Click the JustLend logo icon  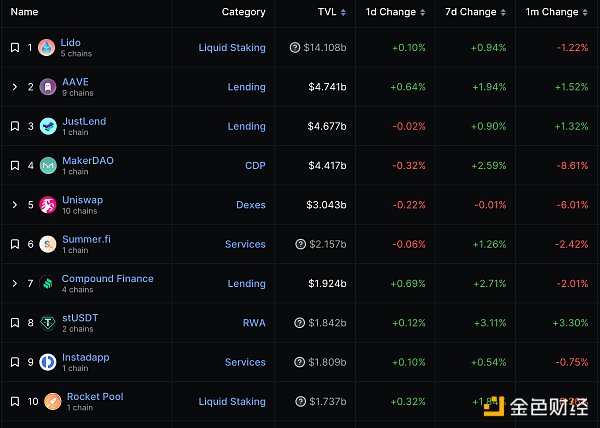pyautogui.click(x=47, y=126)
